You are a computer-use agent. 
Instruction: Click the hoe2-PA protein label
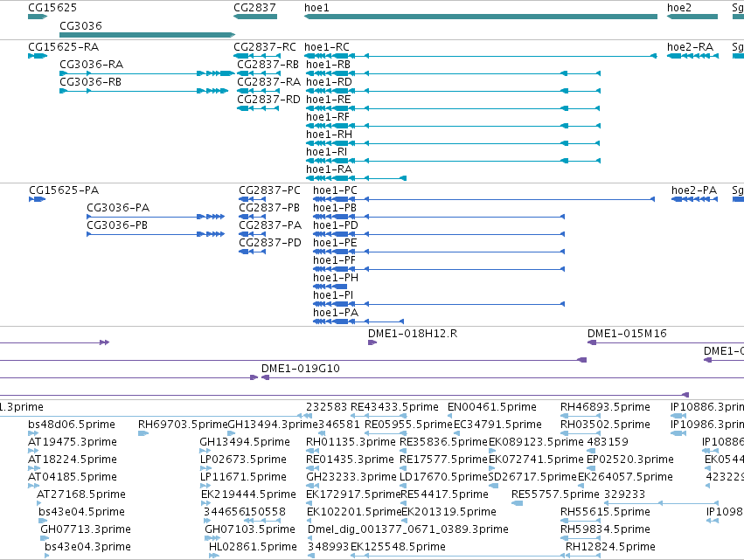click(x=693, y=190)
